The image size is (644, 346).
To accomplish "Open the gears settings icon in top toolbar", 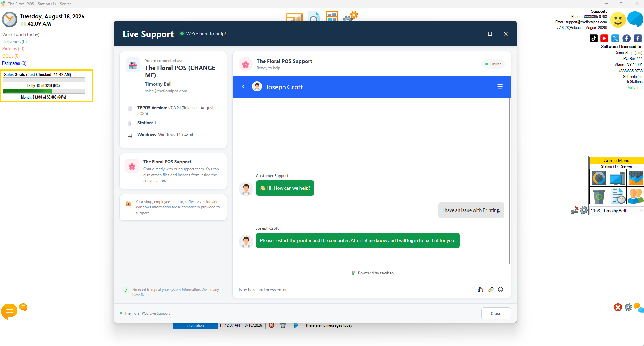I will 350,16.
